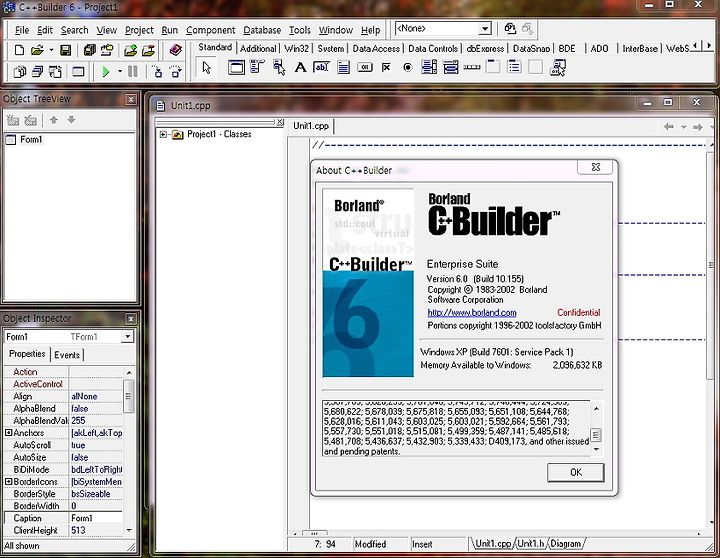Expand the Anchors property
This screenshot has width=720, height=558.
coord(8,433)
